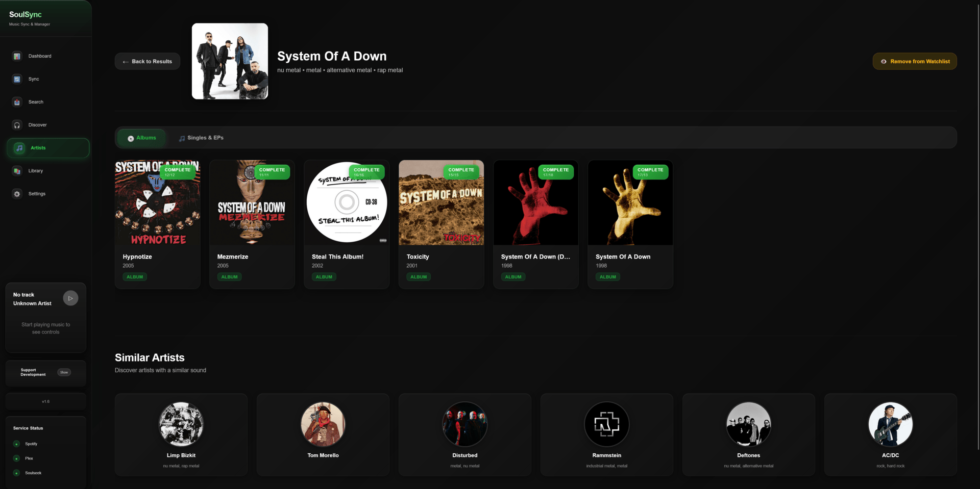This screenshot has height=489, width=980.
Task: Open the Toxicity album cover thumbnail
Action: click(440, 202)
